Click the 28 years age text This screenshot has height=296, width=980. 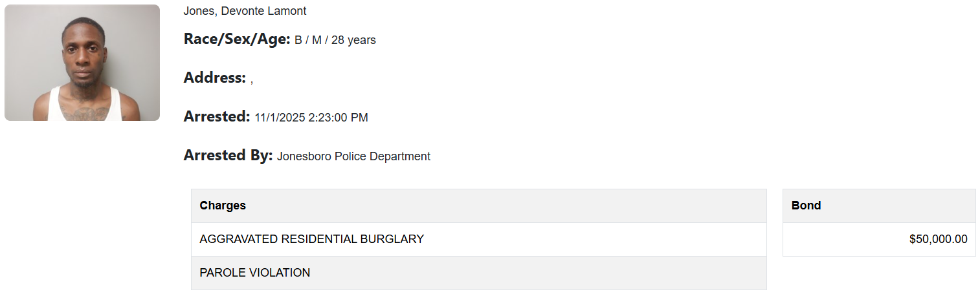[353, 40]
